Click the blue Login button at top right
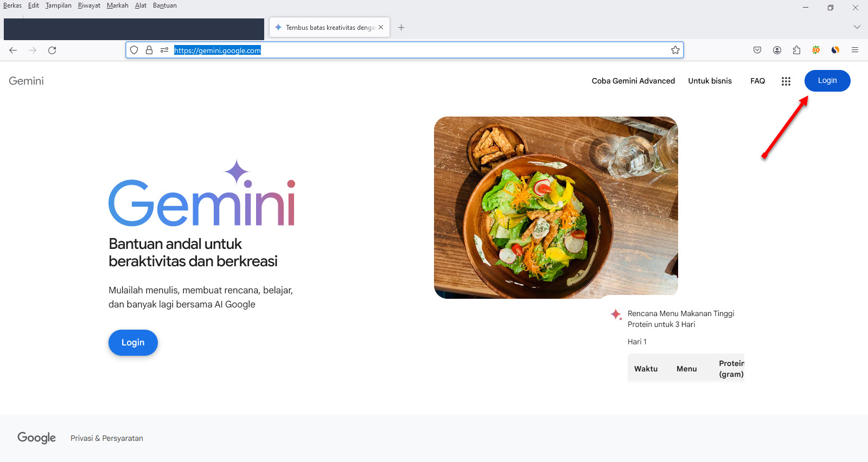This screenshot has width=868, height=462. pyautogui.click(x=827, y=81)
